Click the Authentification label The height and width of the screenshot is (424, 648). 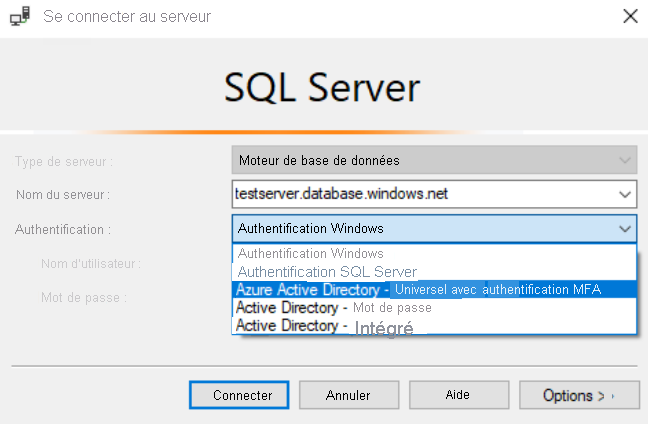pyautogui.click(x=62, y=229)
